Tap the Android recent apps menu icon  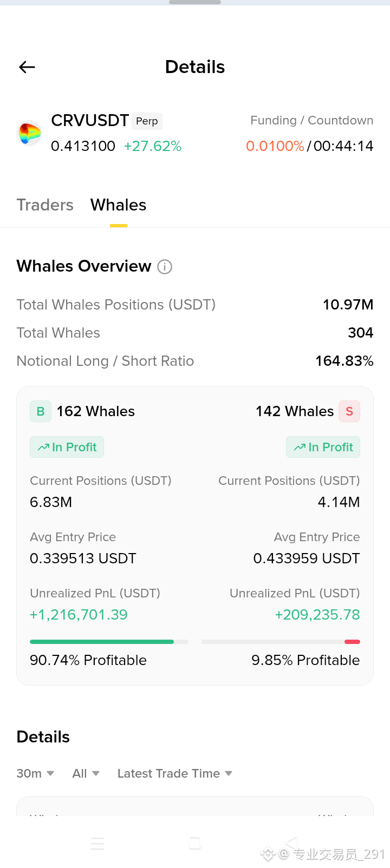click(97, 843)
